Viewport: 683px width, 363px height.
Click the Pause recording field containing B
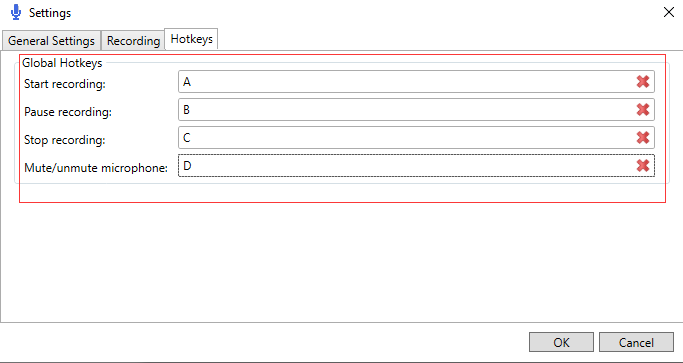(416, 109)
